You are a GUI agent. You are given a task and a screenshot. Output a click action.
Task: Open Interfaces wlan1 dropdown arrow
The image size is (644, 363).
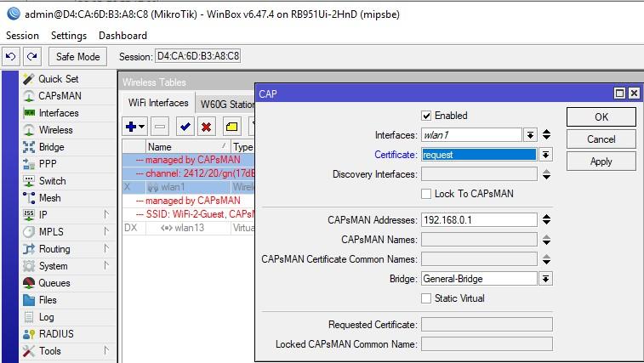click(530, 134)
